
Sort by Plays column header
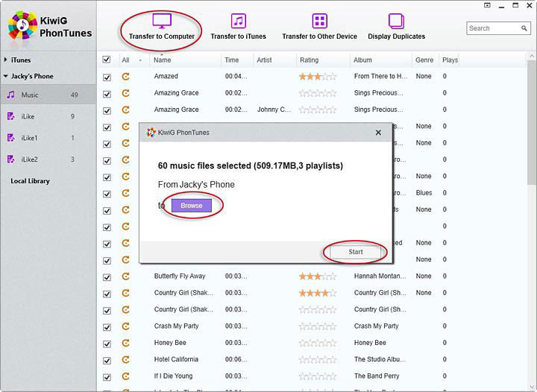point(450,60)
